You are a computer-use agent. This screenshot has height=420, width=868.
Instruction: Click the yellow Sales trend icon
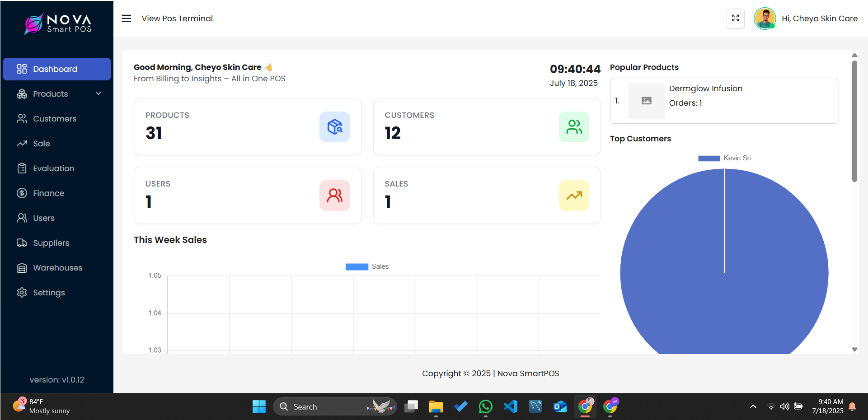(574, 196)
